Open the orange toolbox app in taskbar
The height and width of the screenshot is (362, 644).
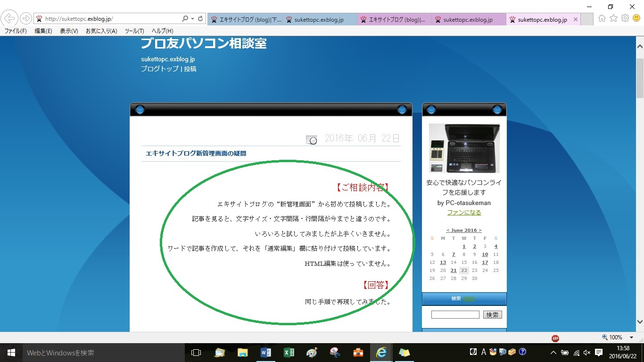[358, 353]
